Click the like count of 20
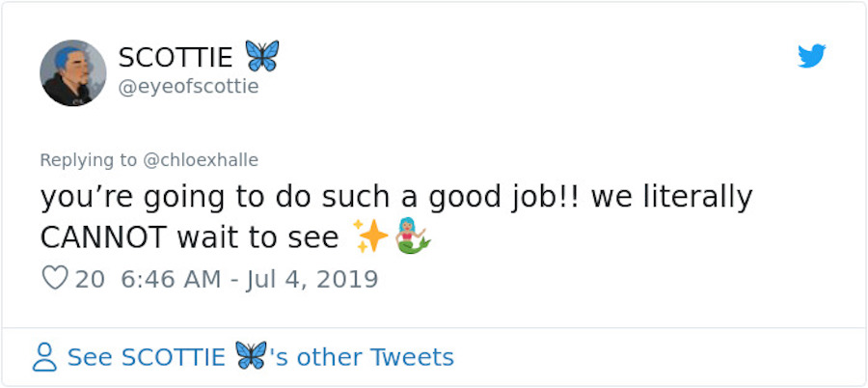868x388 pixels. (90, 280)
